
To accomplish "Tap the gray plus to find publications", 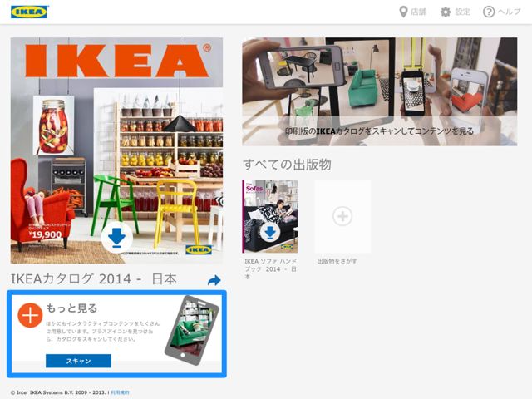I will (342, 216).
